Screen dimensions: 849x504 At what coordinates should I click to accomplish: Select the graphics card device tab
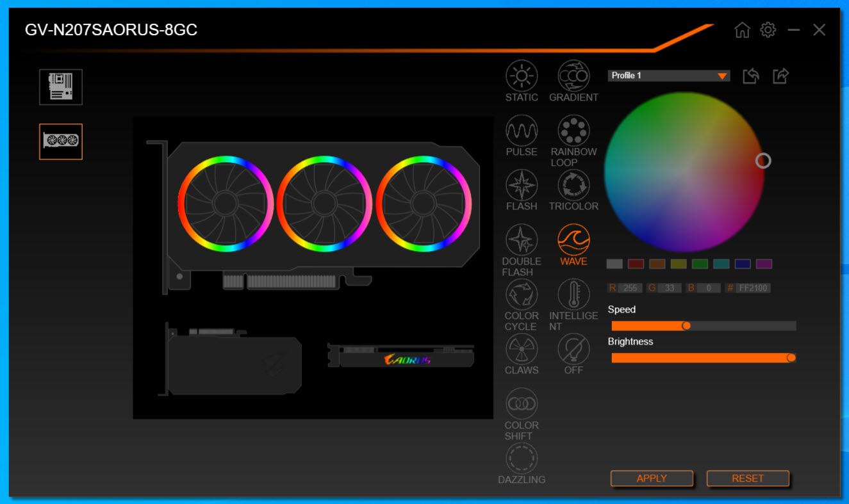tap(61, 142)
